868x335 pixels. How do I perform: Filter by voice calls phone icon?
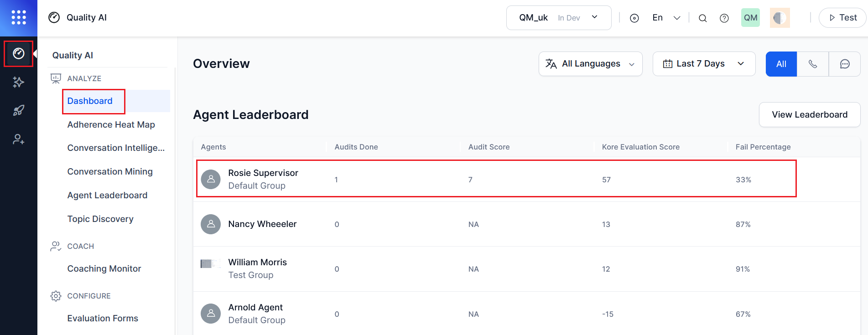click(x=813, y=64)
